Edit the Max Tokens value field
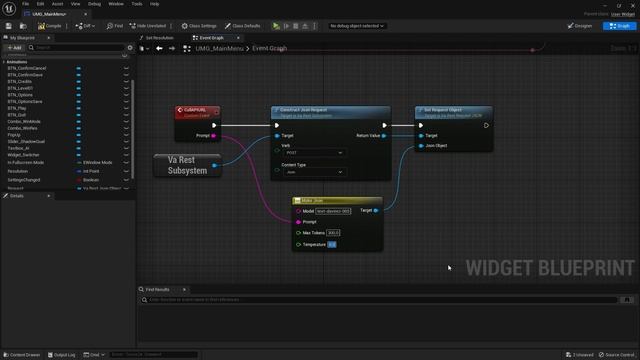640x360 pixels. [x=333, y=233]
